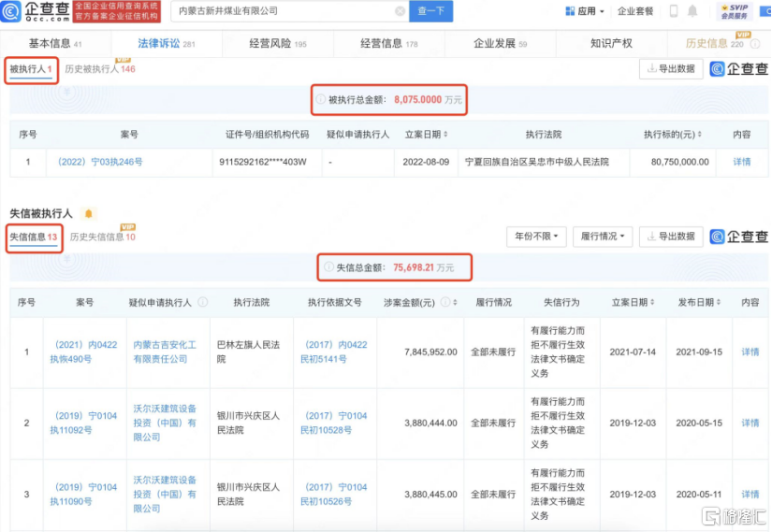Switch to 法律诉讼 tab

point(167,43)
